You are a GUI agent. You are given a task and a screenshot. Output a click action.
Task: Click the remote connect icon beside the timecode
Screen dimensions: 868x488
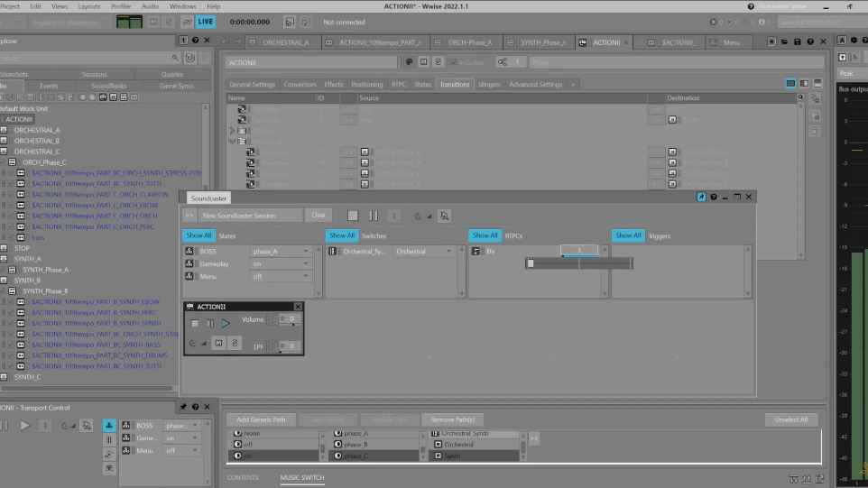coord(290,23)
